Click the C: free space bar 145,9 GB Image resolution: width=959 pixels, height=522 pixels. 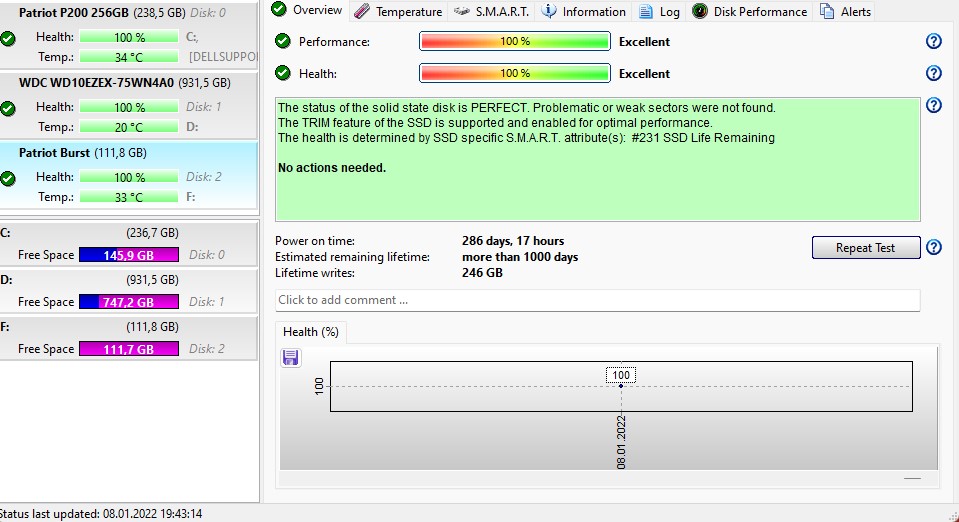(129, 255)
